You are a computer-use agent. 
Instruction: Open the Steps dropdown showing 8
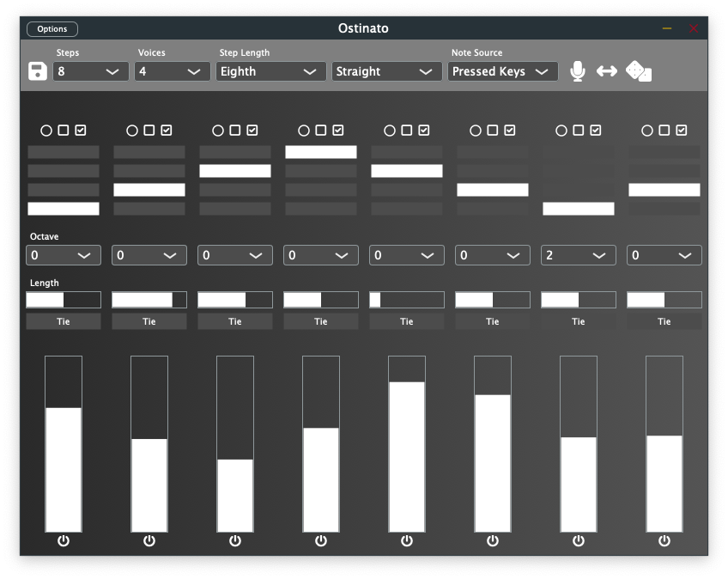tap(90, 71)
